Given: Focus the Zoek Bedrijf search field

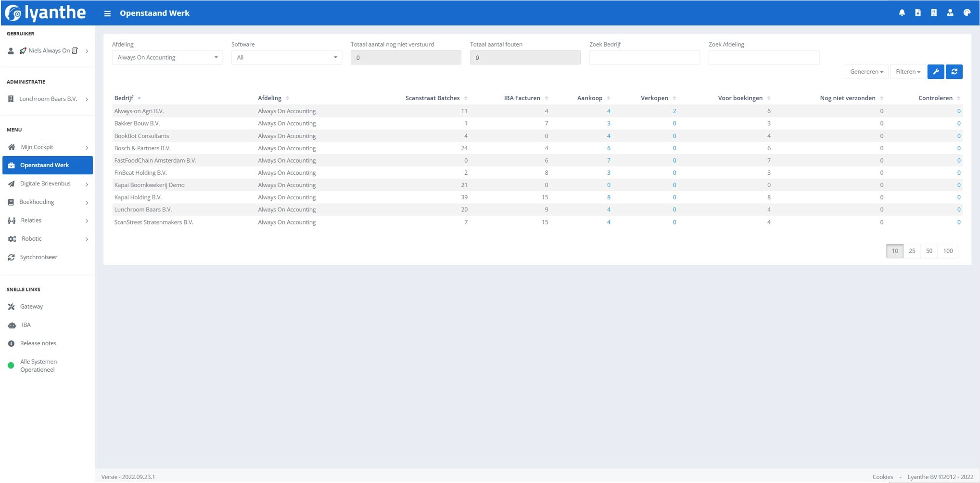Looking at the screenshot, I should point(644,58).
